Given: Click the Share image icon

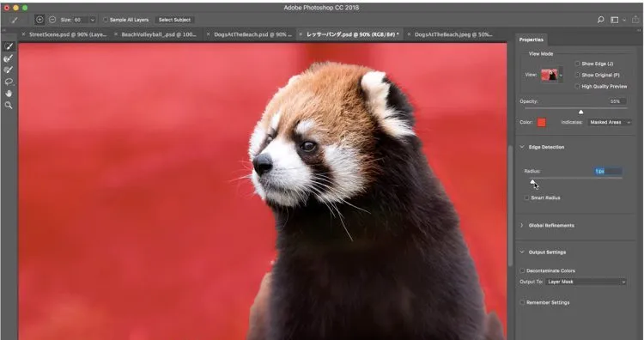Looking at the screenshot, I should point(636,19).
